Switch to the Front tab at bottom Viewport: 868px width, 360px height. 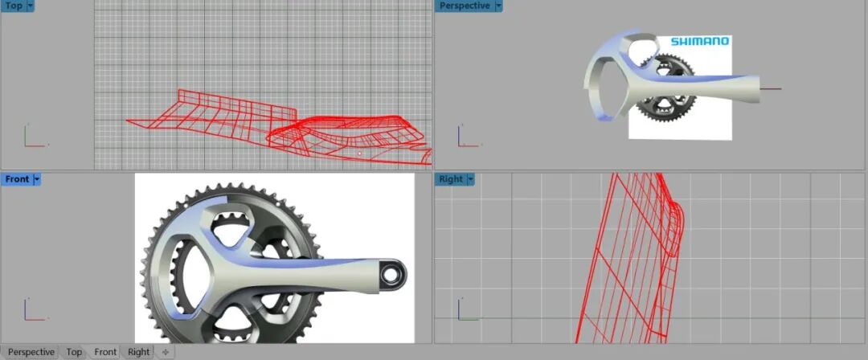coord(105,352)
